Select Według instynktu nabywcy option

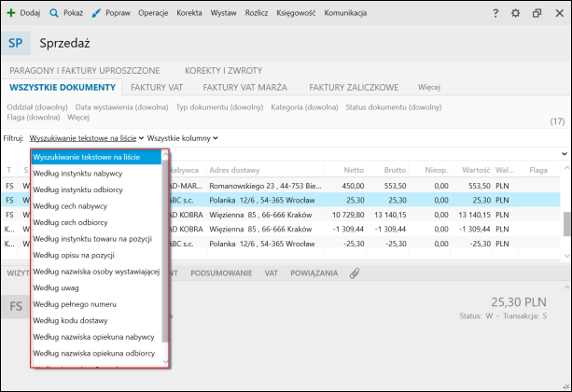(x=96, y=174)
